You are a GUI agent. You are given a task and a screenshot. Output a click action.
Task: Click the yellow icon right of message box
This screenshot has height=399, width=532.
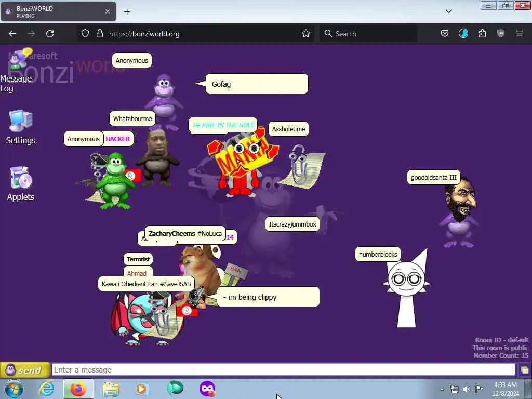[x=524, y=370]
